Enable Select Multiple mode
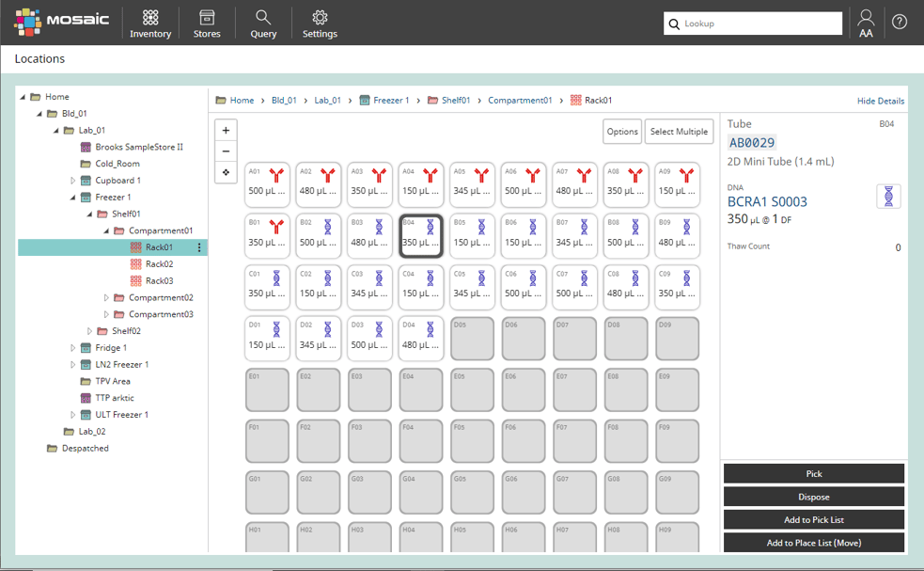924x571 pixels. coord(679,132)
